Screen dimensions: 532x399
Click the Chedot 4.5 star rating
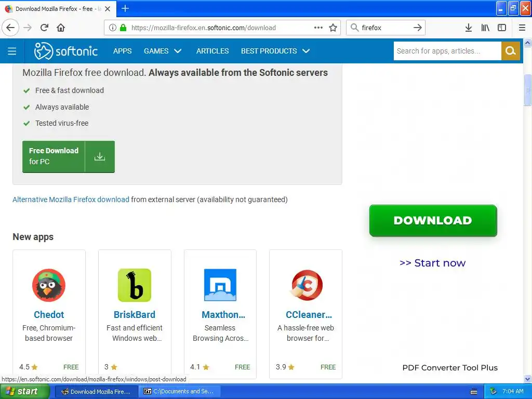click(29, 367)
